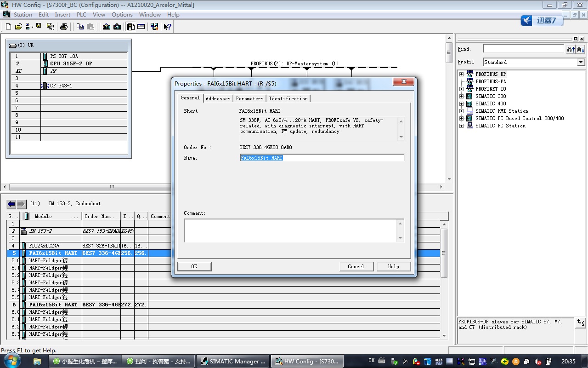Viewport: 588px width, 368px height.
Task: Click the Save floppy-disk icon
Action: click(x=40, y=27)
